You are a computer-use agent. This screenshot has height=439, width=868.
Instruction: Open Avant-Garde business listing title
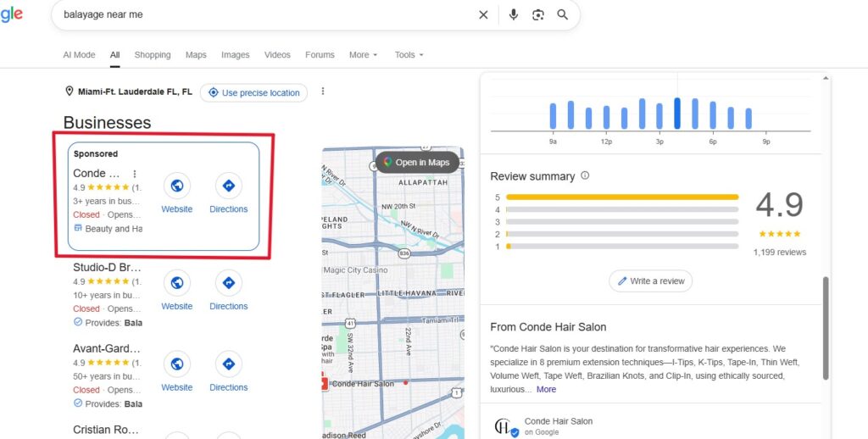point(107,348)
